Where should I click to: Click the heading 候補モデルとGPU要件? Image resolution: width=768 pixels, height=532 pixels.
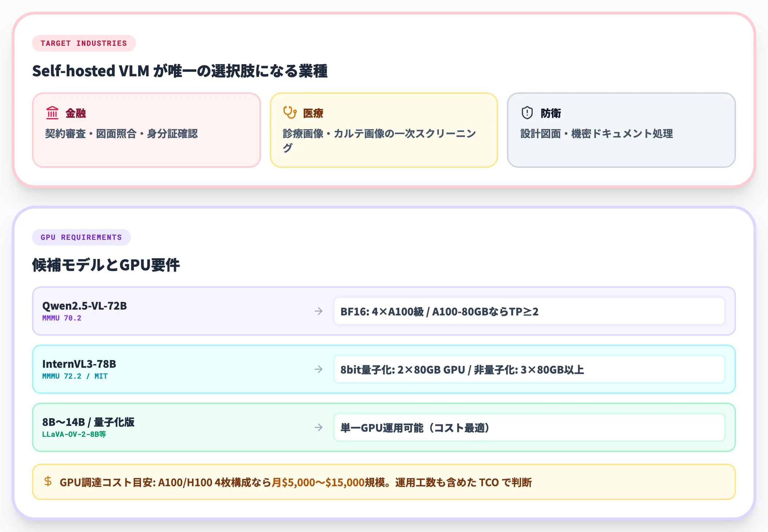(x=106, y=265)
